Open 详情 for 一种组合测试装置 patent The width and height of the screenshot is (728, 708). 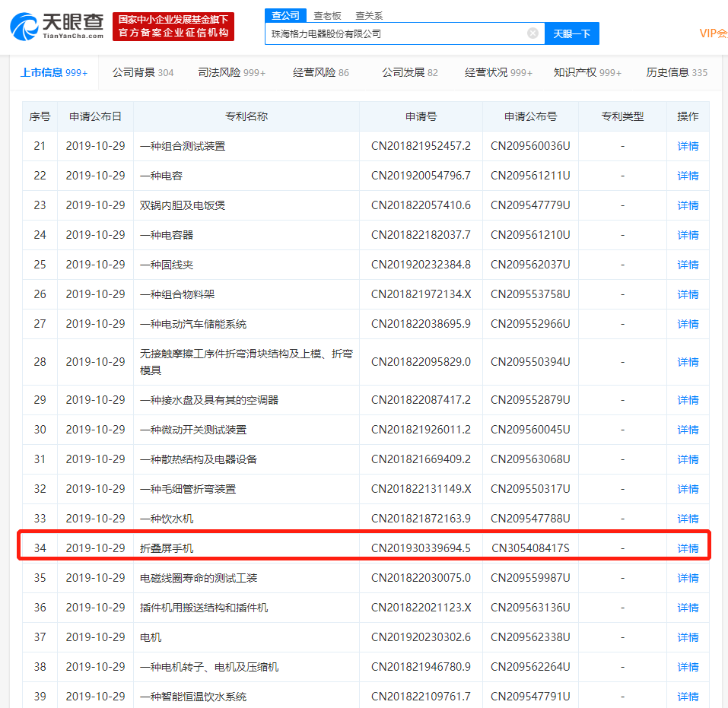click(x=688, y=146)
